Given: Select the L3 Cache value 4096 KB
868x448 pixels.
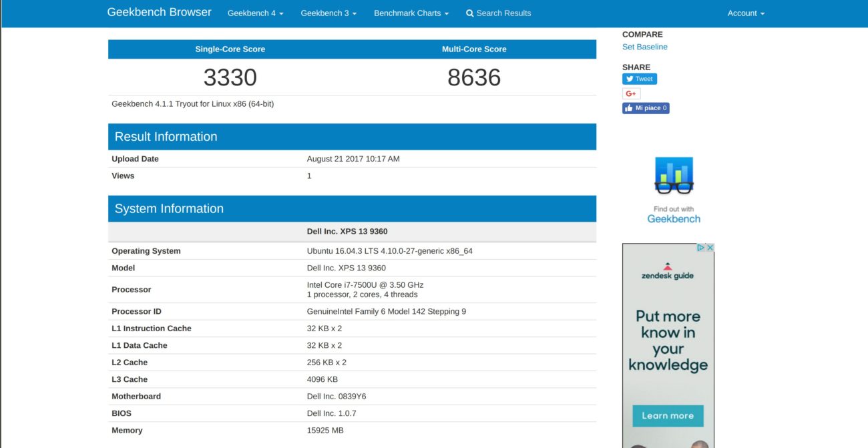Looking at the screenshot, I should coord(322,380).
